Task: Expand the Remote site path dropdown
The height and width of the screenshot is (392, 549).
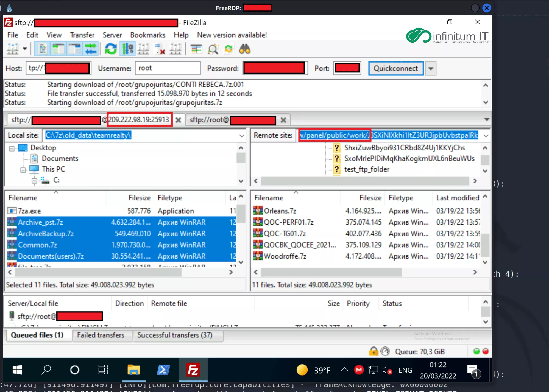Action: pyautogui.click(x=486, y=136)
